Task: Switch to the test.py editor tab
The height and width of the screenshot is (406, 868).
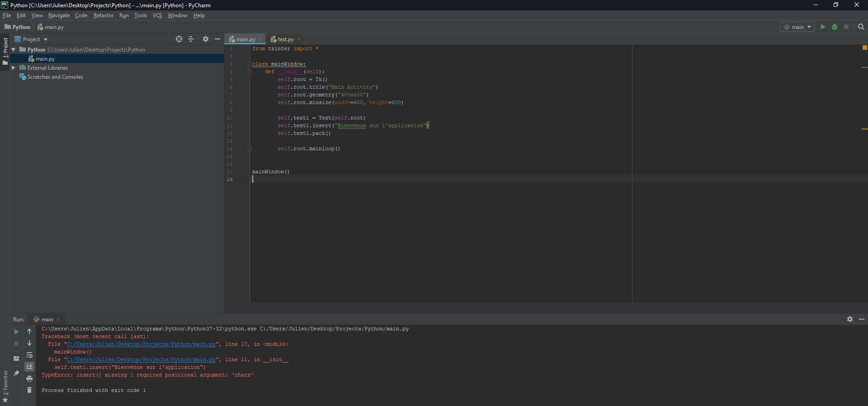Action: click(x=285, y=39)
